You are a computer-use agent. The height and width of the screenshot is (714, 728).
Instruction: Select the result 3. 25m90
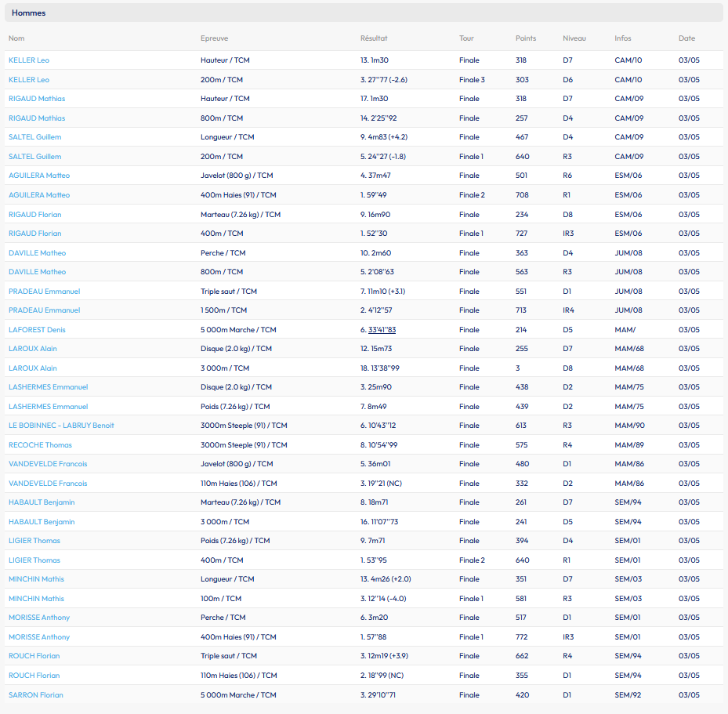[375, 388]
